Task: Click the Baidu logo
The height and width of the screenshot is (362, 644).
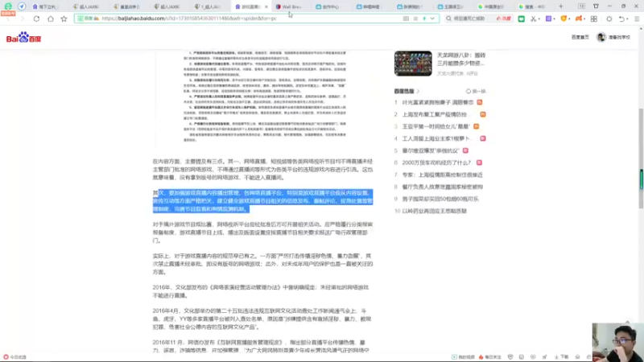Action: 24,37
